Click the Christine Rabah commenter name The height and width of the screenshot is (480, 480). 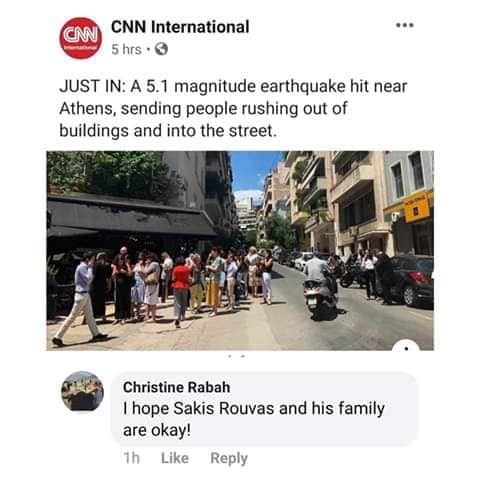[x=176, y=387]
